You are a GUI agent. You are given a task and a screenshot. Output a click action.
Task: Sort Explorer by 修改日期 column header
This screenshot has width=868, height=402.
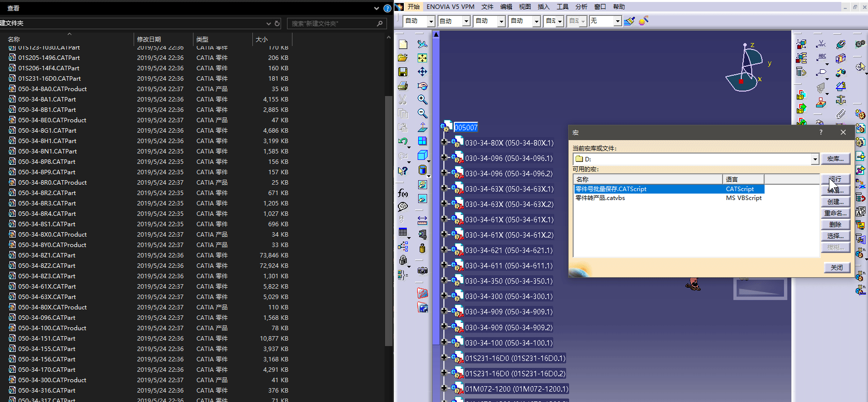pyautogui.click(x=149, y=39)
